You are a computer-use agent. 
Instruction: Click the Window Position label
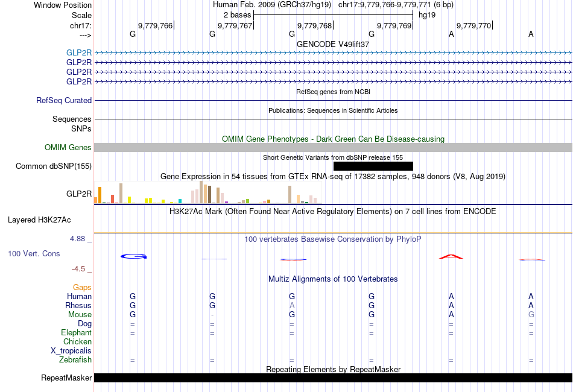pos(63,5)
